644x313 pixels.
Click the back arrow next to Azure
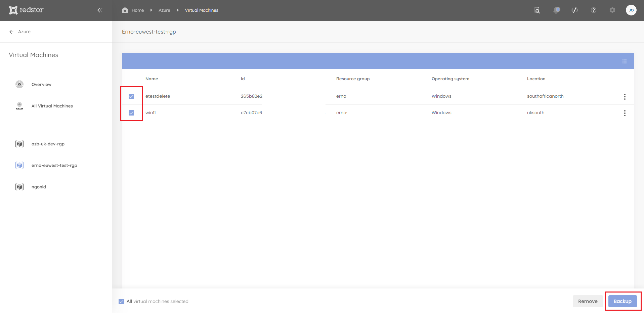click(x=11, y=32)
